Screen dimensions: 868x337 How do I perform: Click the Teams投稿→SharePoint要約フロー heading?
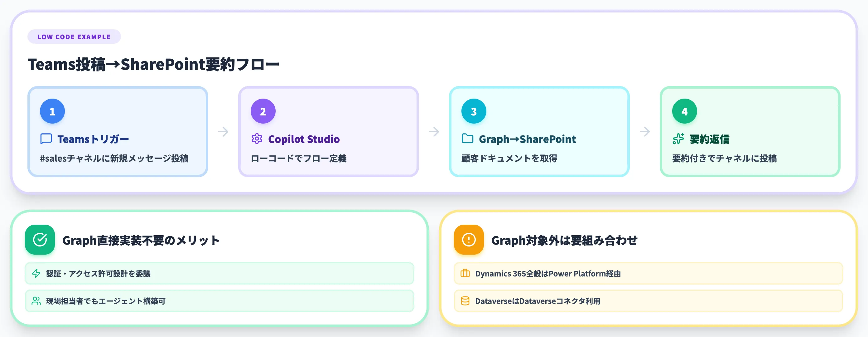click(x=153, y=64)
